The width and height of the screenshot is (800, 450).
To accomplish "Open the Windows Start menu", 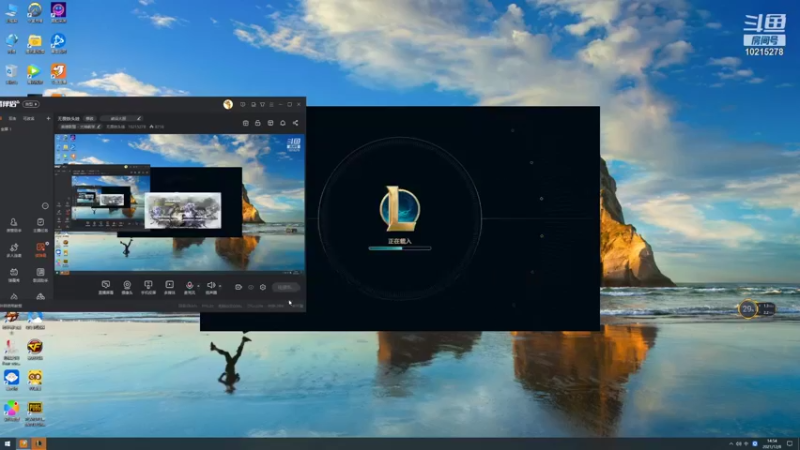I will click(x=7, y=444).
